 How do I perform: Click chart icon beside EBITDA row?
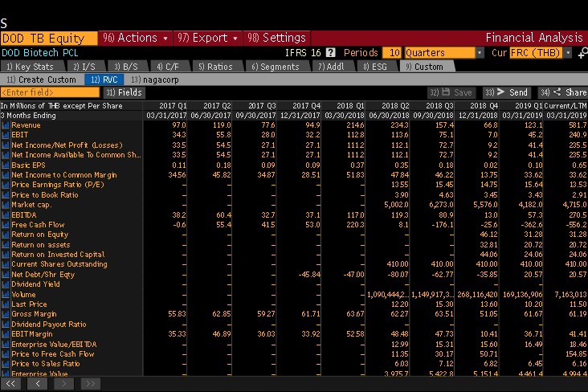[6, 215]
